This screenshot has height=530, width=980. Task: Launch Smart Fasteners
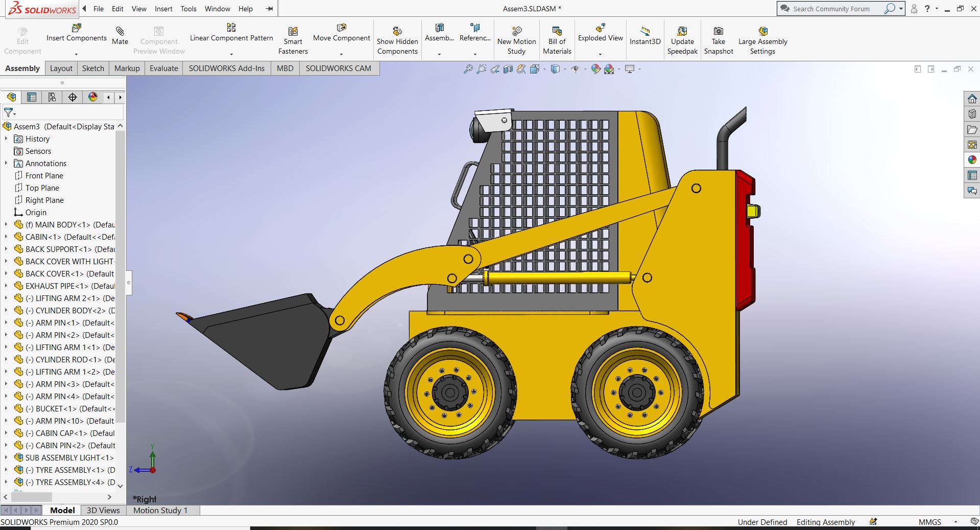293,41
